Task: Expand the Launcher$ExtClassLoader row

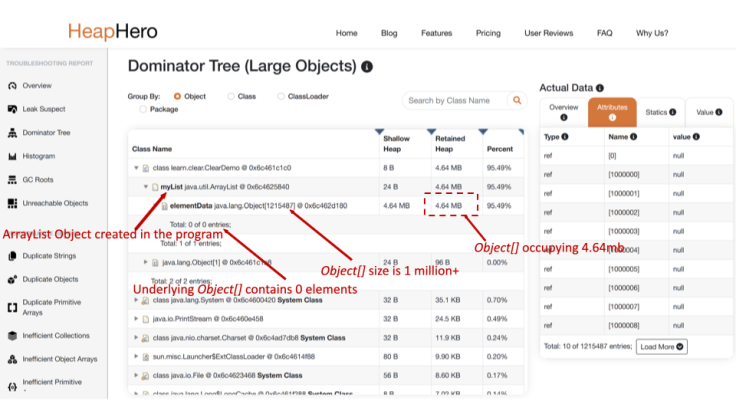Action: [x=136, y=356]
